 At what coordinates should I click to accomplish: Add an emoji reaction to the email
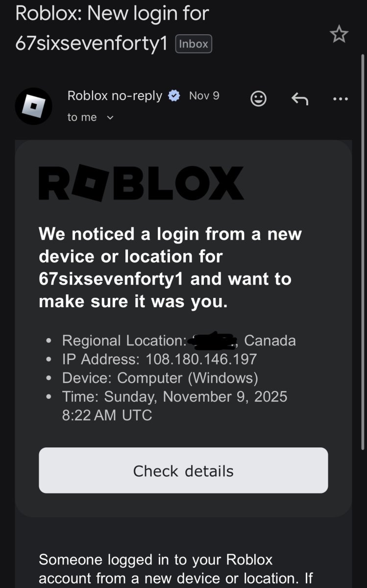pyautogui.click(x=258, y=99)
